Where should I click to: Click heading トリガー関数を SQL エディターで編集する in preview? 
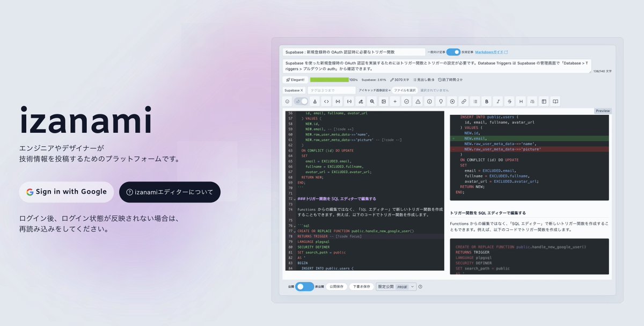click(x=488, y=213)
